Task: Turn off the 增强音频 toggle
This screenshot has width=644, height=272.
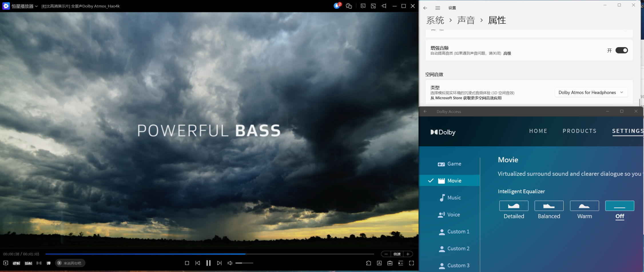Action: click(x=622, y=50)
